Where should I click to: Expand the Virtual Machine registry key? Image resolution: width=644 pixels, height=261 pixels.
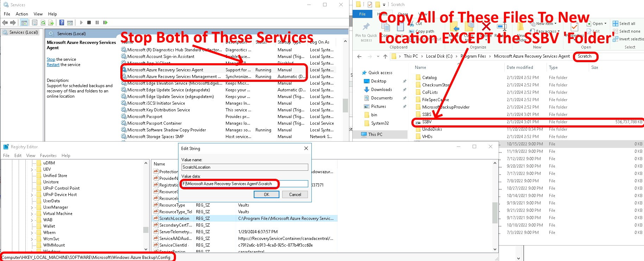tap(32, 214)
